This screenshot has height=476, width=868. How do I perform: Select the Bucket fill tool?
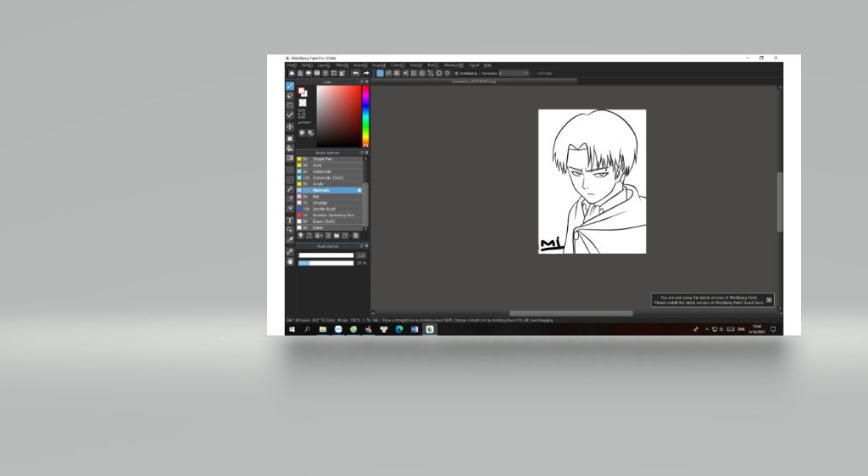tap(290, 148)
